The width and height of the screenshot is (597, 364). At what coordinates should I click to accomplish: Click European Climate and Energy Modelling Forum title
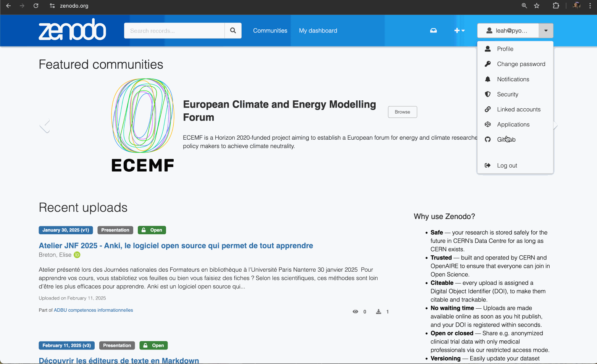[279, 111]
